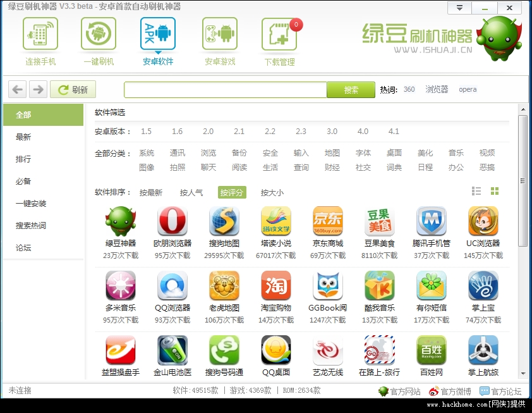Select the 安卓软件 APK icon
This screenshot has height=413, width=532.
pyautogui.click(x=158, y=34)
